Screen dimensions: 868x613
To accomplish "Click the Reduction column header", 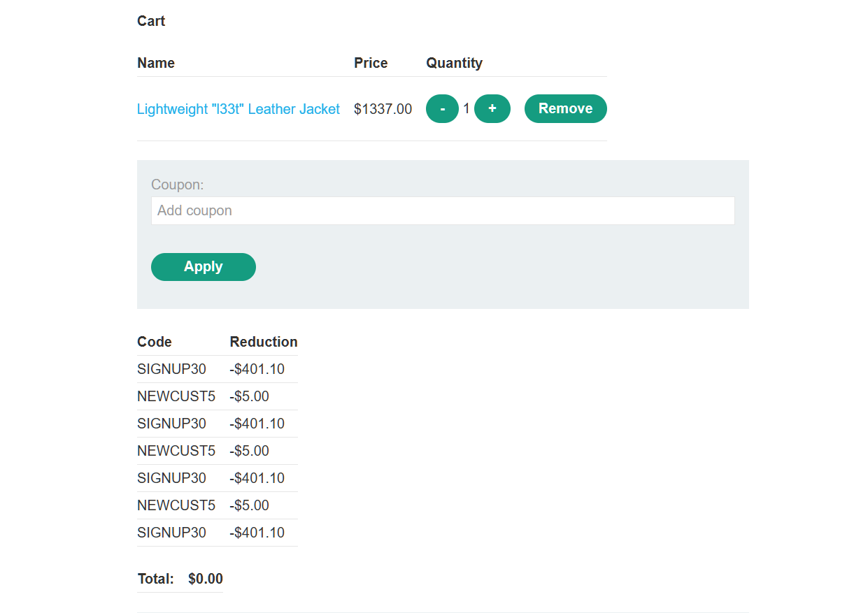I will (264, 342).
